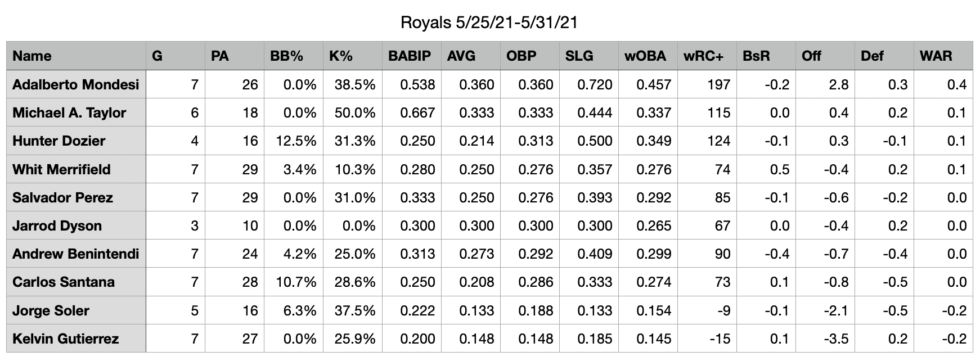Click Gutierrez's -3.5 Off value cell
Screen dimensions: 980x361
click(825, 339)
